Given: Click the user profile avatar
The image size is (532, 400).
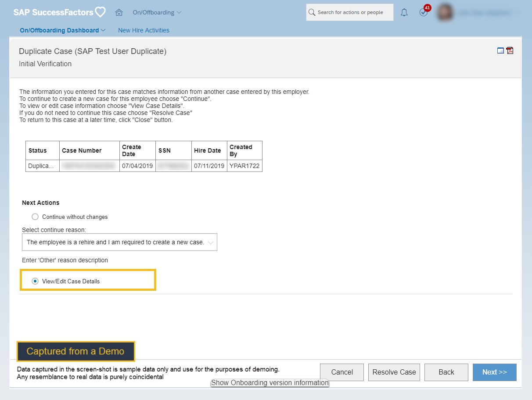Looking at the screenshot, I should click(x=445, y=12).
